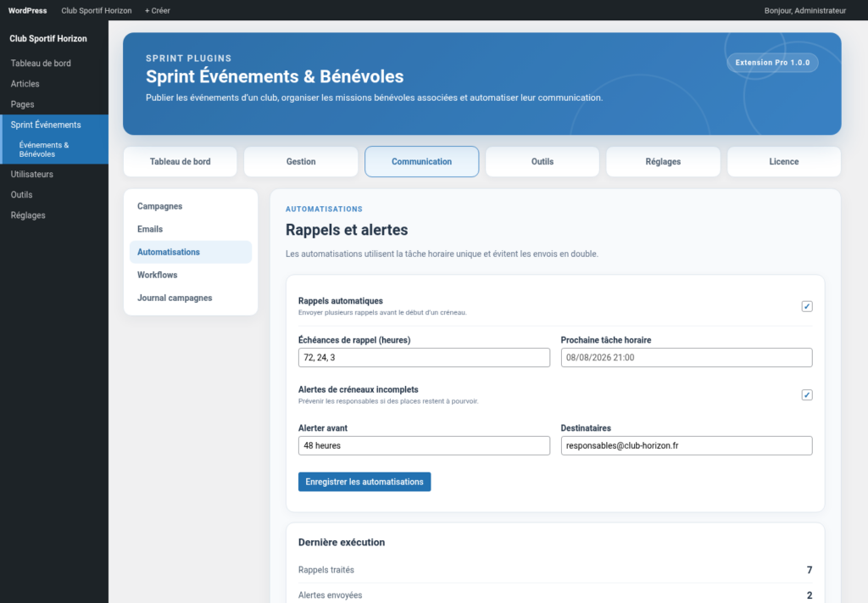The height and width of the screenshot is (603, 868).
Task: Click the Échéances de rappel field
Action: [424, 358]
